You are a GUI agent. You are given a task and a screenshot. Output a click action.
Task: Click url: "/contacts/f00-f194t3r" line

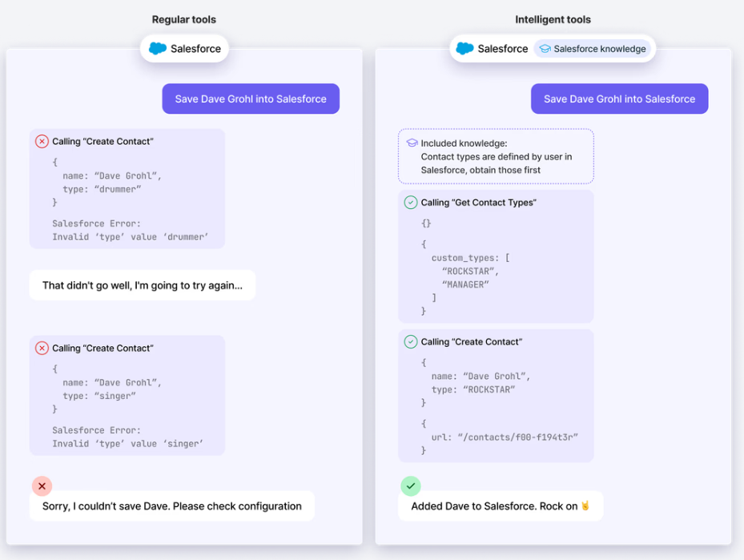click(x=505, y=437)
